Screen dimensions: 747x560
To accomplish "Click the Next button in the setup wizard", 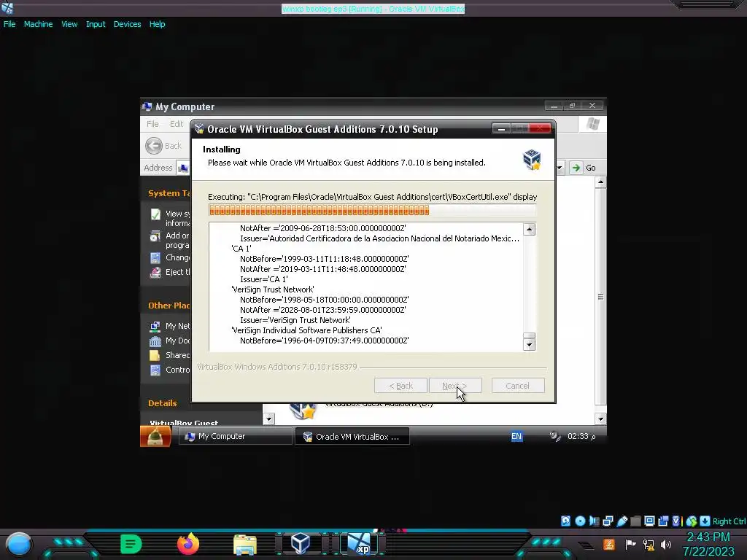I will coord(455,386).
